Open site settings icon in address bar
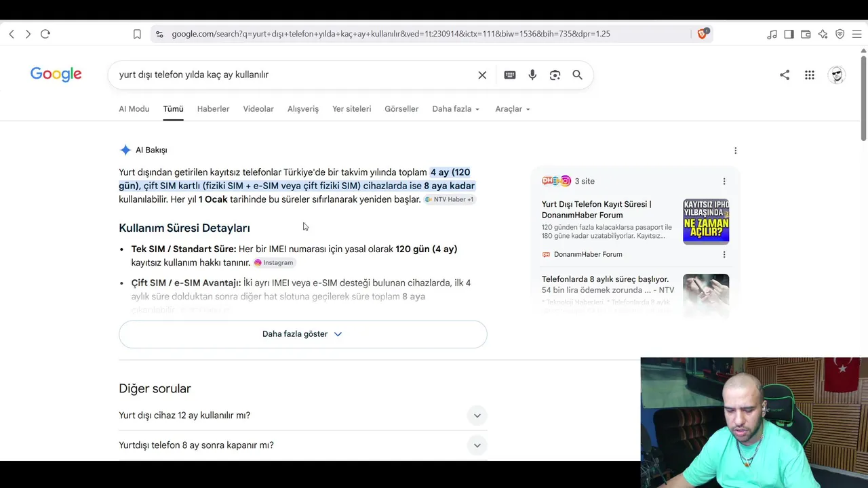Viewport: 868px width, 488px height. click(x=159, y=34)
